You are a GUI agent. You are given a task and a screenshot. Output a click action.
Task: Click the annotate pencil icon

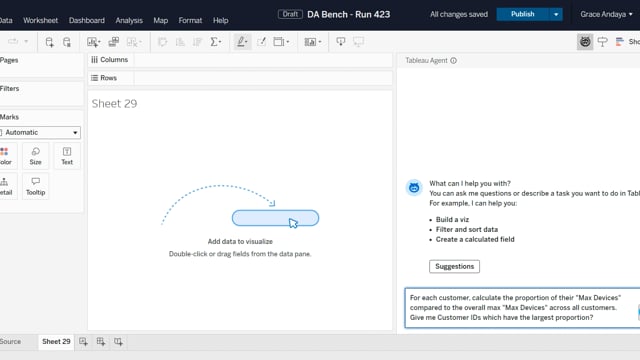[261, 42]
